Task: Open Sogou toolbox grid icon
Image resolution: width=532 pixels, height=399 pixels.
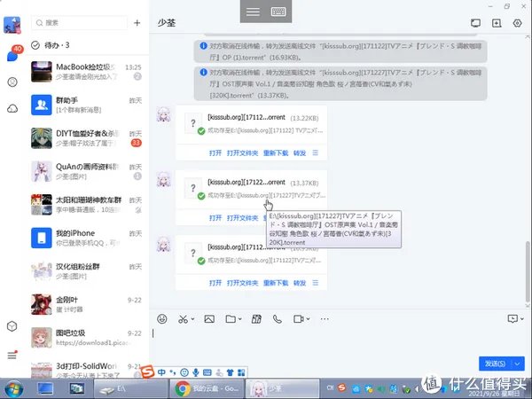Action: click(241, 372)
